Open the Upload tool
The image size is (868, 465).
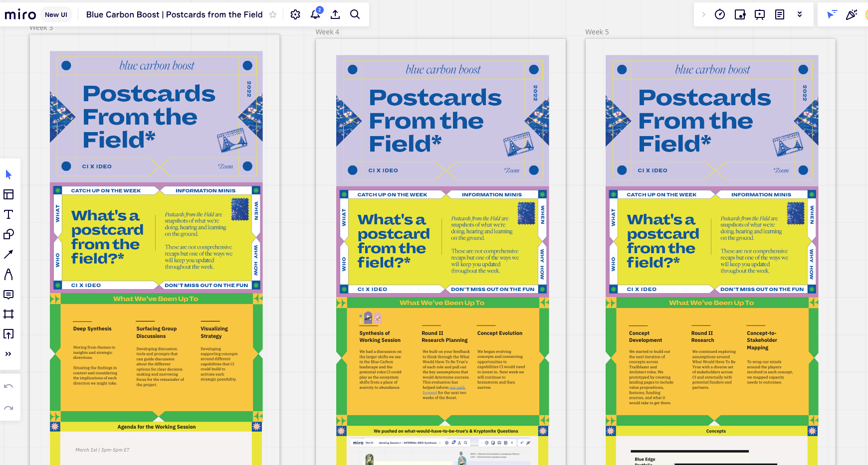tap(8, 334)
